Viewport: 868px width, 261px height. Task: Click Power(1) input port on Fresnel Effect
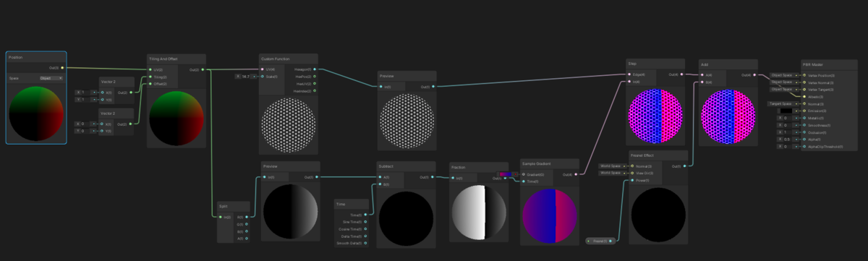[x=631, y=181]
